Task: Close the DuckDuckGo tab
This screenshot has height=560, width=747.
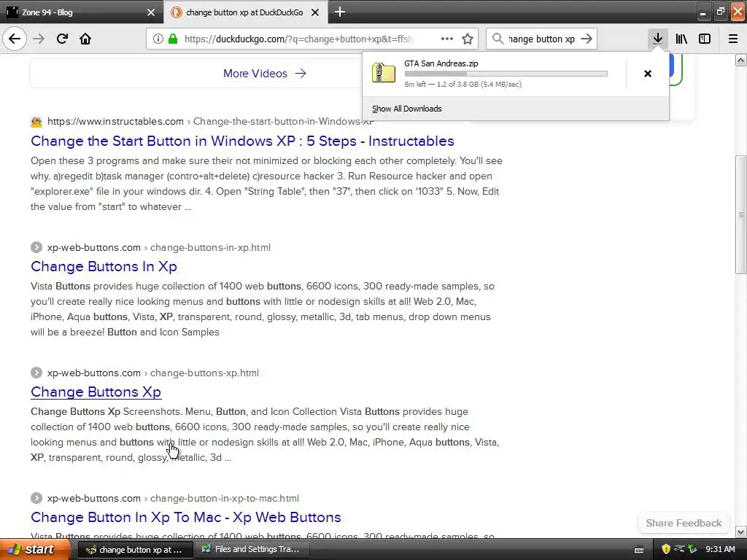Action: [x=315, y=12]
